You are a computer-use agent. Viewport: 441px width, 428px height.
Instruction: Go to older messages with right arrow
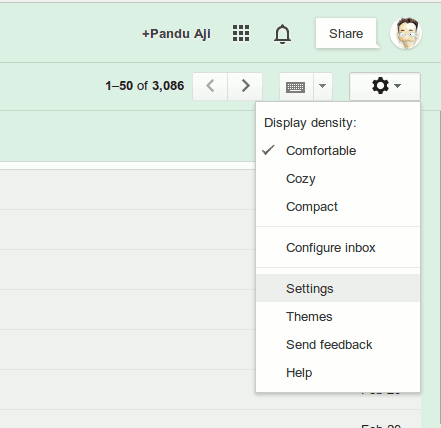(x=245, y=86)
